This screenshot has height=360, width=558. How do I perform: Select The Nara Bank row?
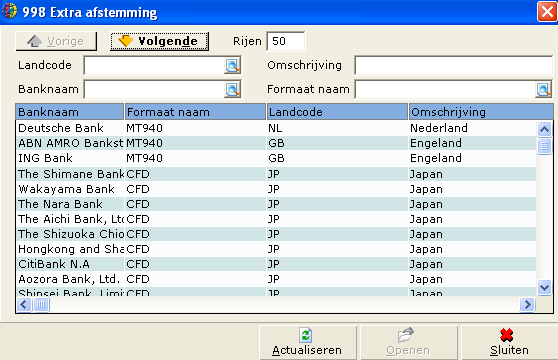(x=276, y=204)
